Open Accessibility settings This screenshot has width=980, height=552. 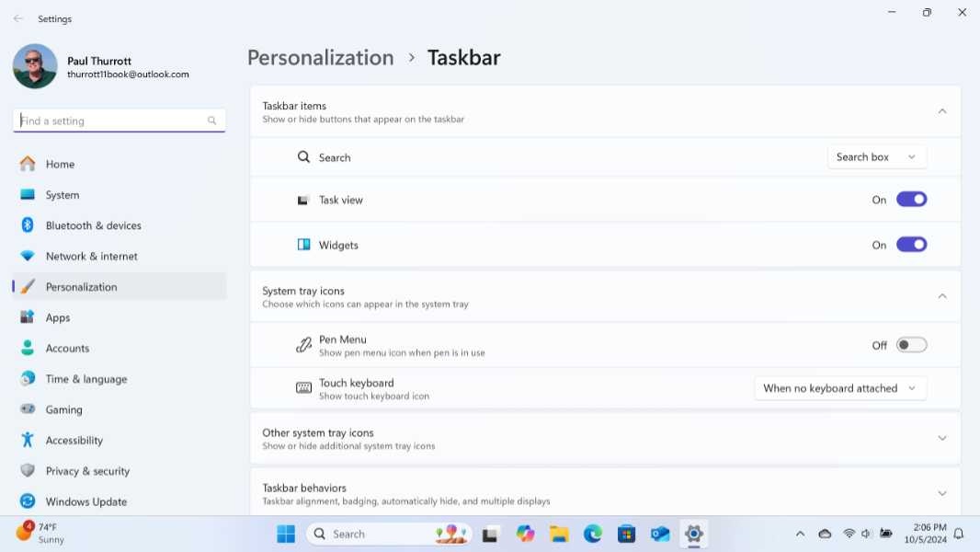click(119, 440)
